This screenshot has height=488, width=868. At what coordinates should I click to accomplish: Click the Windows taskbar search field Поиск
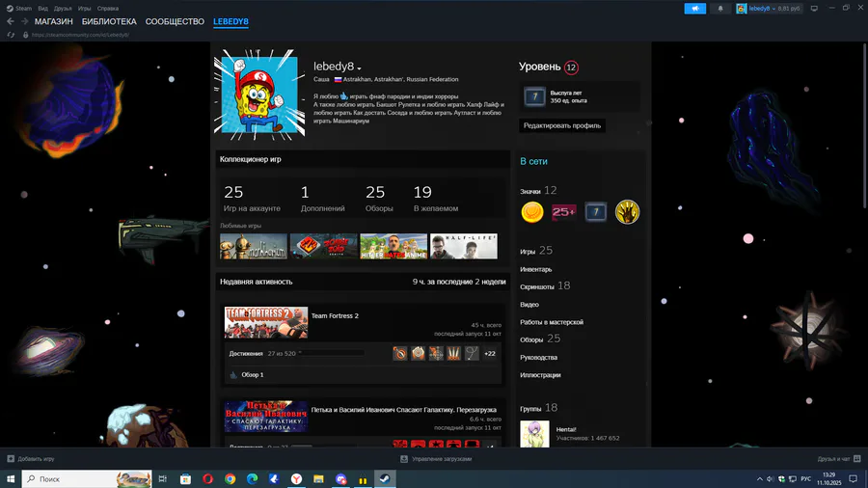(87, 478)
